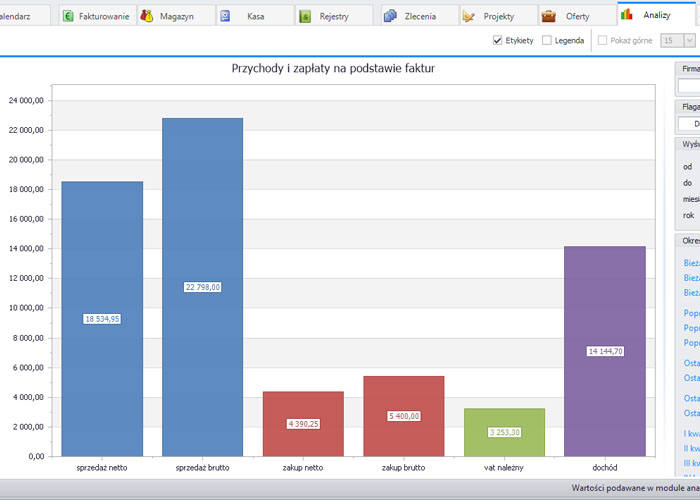Click the Oferty briefcase icon

pos(548,16)
